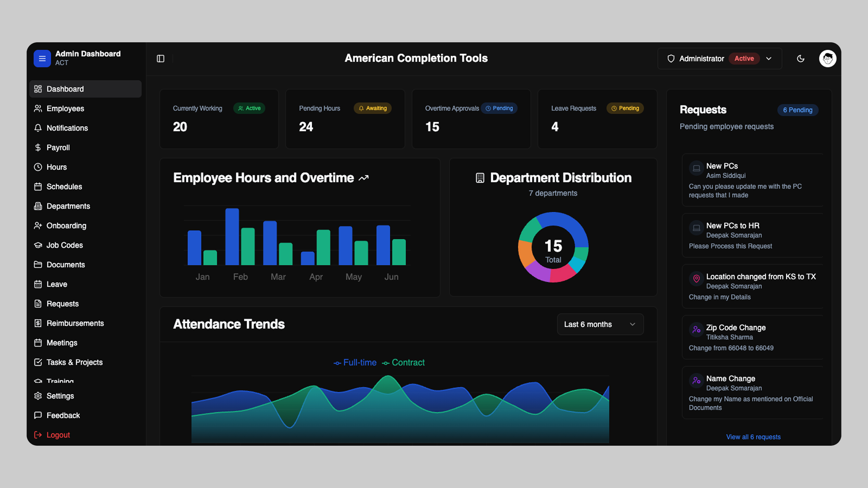Select the Hours clock icon
The image size is (868, 488).
coord(38,167)
